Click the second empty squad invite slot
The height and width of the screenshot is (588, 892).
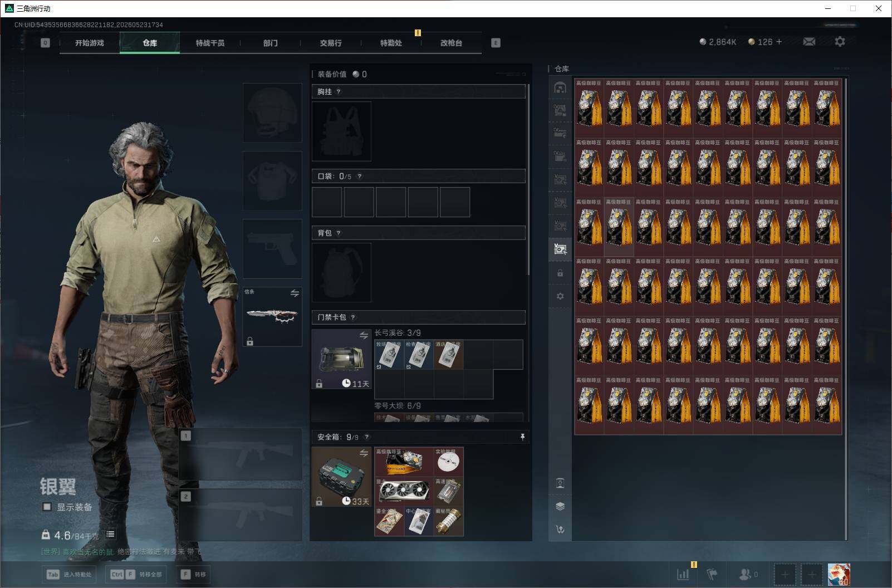pos(812,575)
